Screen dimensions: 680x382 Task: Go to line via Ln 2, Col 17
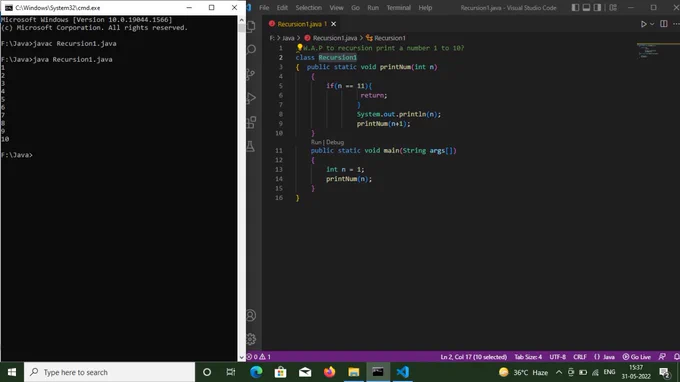[x=473, y=357]
